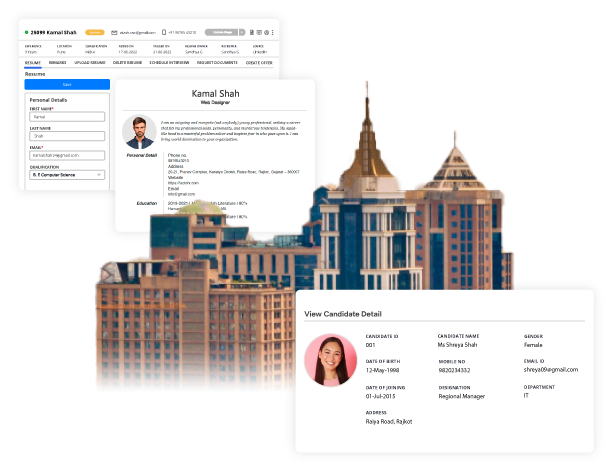Click the First Name input field
This screenshot has height=471, width=612.
66,117
